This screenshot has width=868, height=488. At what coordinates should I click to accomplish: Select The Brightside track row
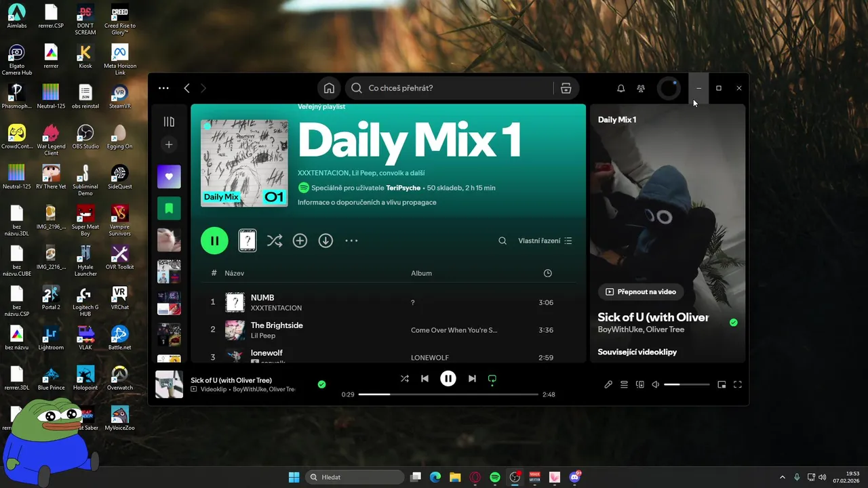pyautogui.click(x=389, y=330)
